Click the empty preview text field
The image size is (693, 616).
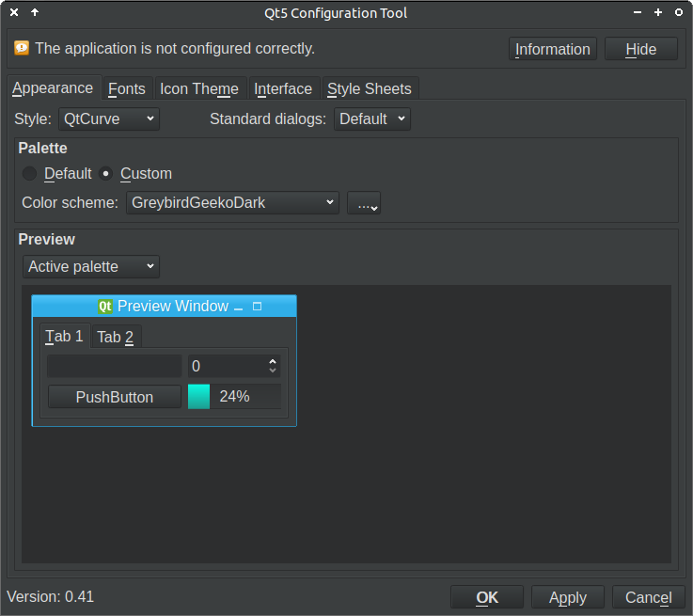pos(115,366)
